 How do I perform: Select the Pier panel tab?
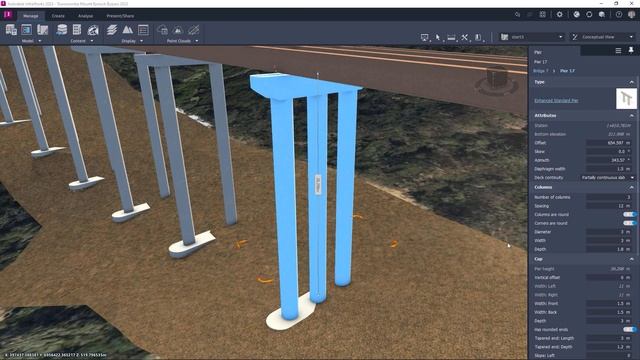click(x=554, y=52)
